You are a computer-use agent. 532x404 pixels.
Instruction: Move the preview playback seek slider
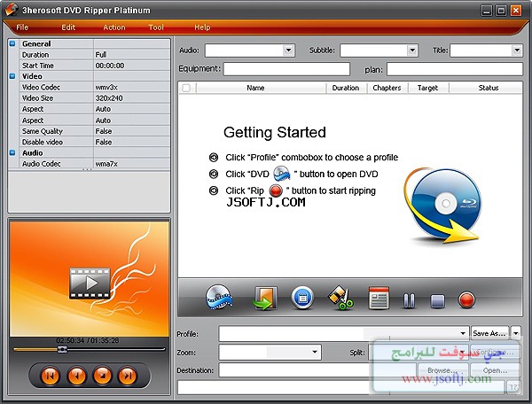pos(62,349)
